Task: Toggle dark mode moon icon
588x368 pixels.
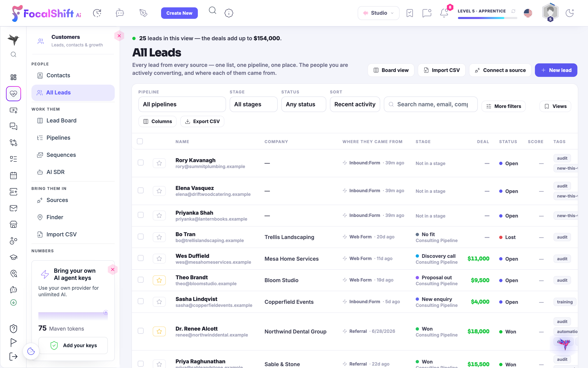Action: pos(570,13)
